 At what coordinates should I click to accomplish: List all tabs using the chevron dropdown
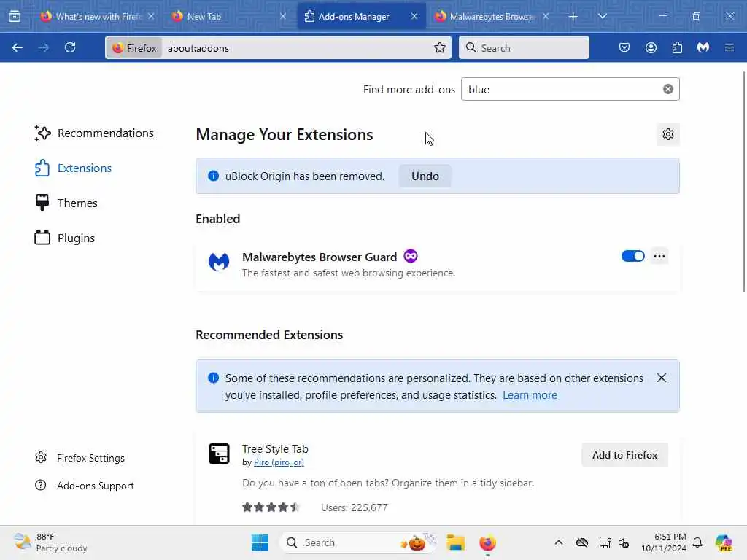pos(602,17)
